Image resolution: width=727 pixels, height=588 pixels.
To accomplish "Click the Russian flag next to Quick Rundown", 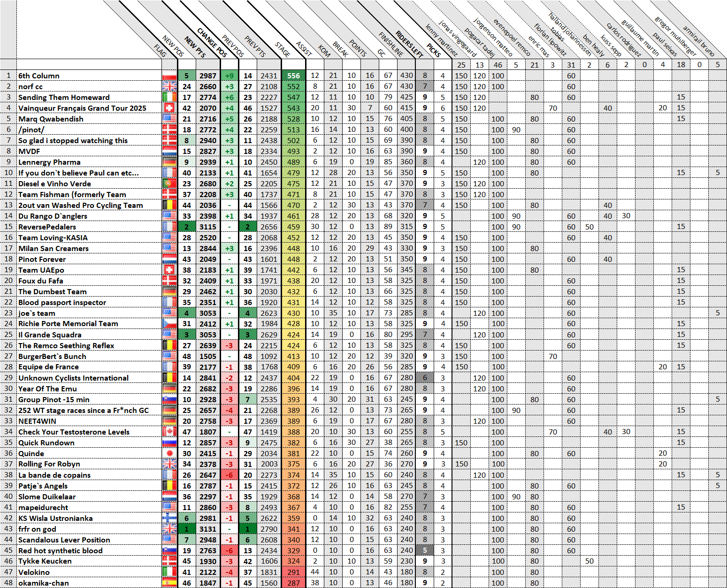I will pos(169,443).
